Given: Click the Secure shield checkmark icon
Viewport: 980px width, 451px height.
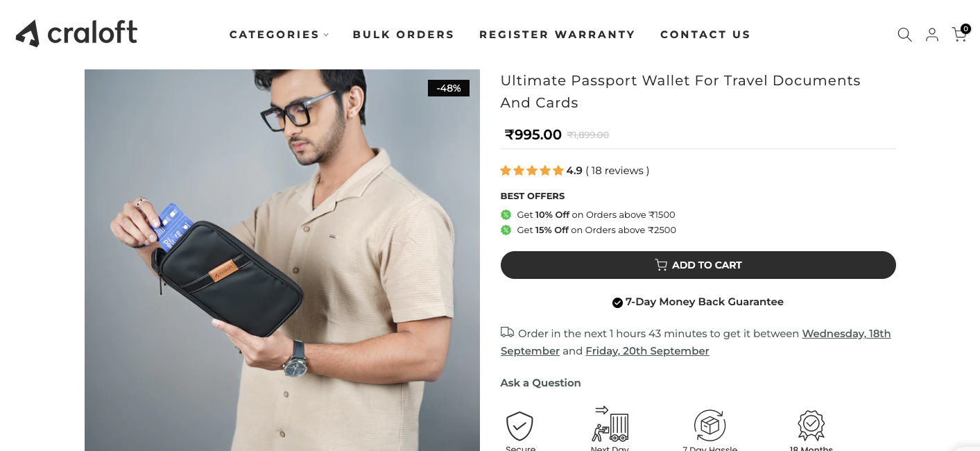Looking at the screenshot, I should click(x=519, y=425).
